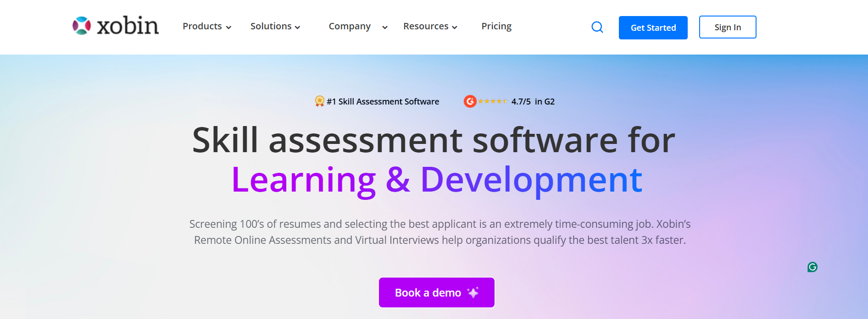Click the Book a demo button
This screenshot has width=868, height=319.
pos(437,292)
